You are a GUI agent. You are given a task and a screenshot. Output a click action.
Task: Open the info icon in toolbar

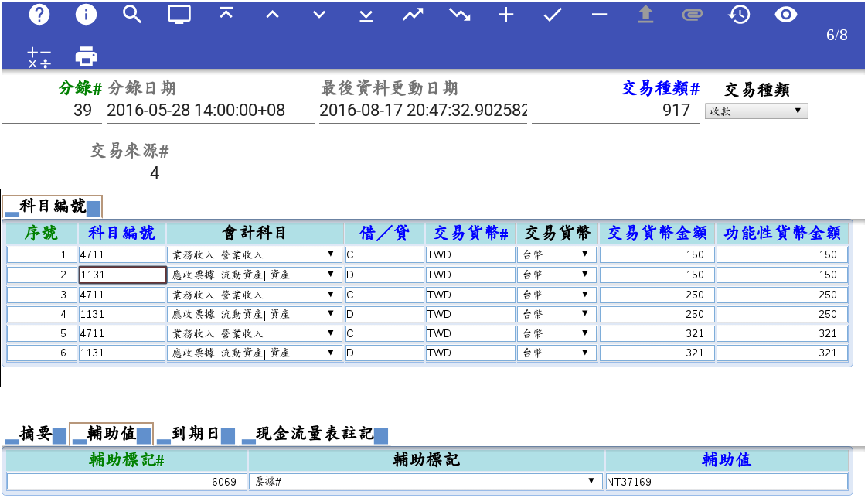[86, 15]
